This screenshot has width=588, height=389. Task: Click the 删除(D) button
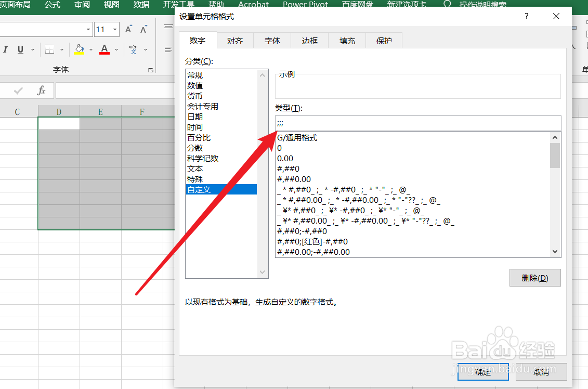tap(535, 277)
